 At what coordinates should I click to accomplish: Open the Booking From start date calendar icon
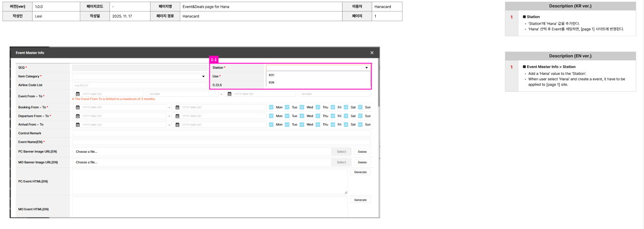(78, 107)
